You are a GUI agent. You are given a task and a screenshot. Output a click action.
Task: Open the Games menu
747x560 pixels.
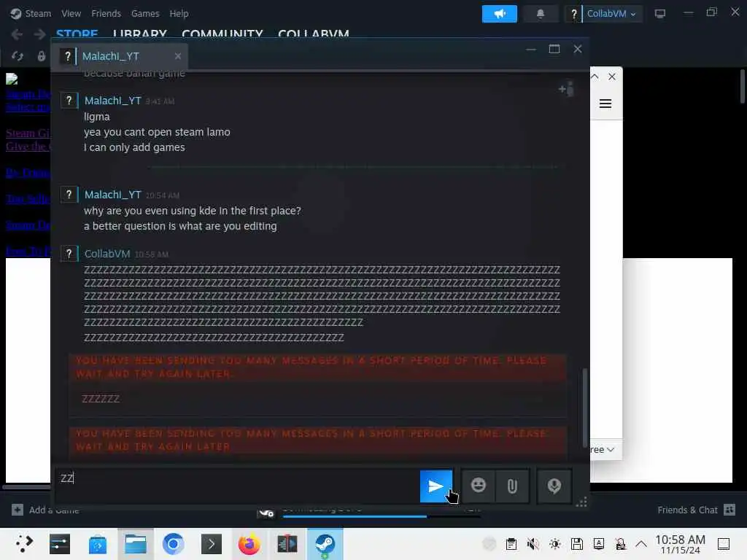click(145, 14)
